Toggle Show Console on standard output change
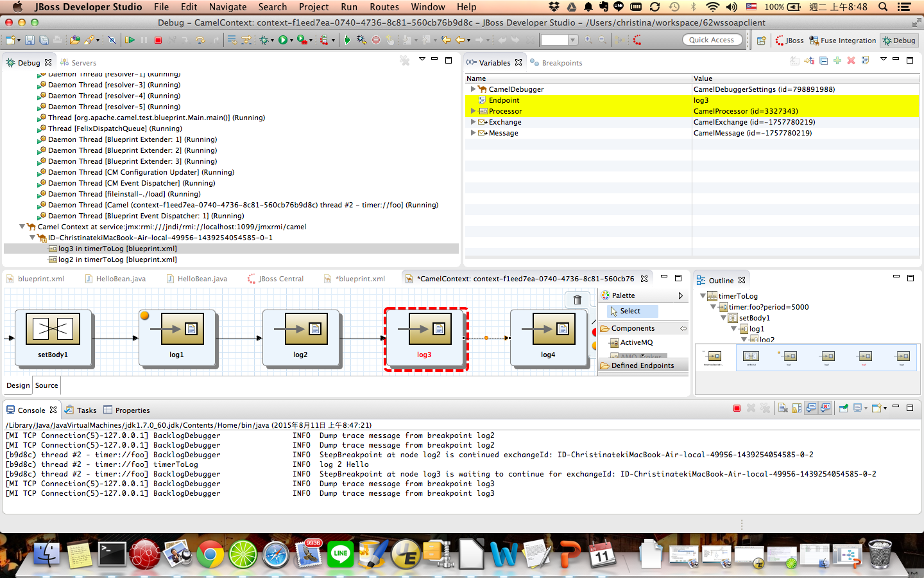This screenshot has width=924, height=578. pos(812,408)
